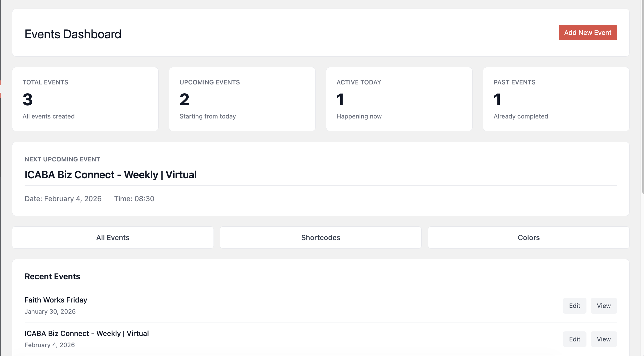Open the Colors tab

[x=528, y=238]
